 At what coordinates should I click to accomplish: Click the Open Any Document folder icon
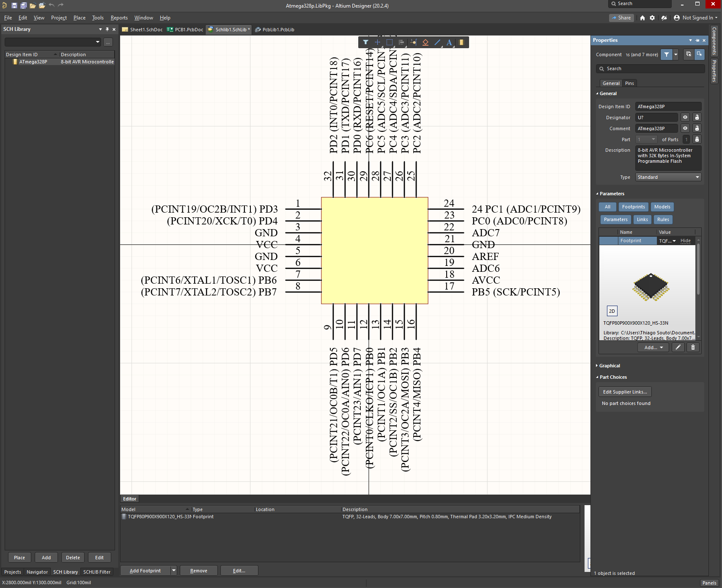coord(33,5)
